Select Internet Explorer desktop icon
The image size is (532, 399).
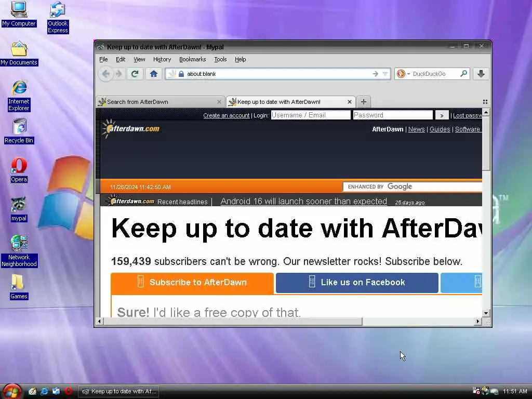click(19, 96)
